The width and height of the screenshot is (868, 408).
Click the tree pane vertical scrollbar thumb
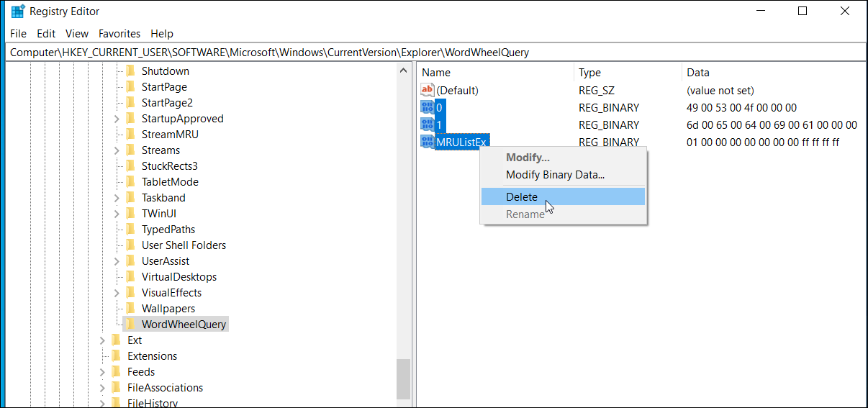coord(403,378)
